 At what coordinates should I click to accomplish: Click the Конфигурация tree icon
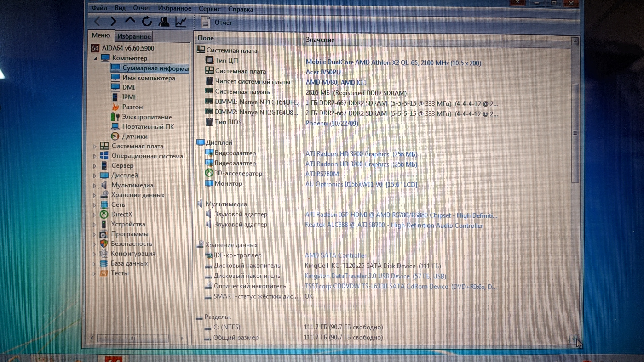pos(103,254)
